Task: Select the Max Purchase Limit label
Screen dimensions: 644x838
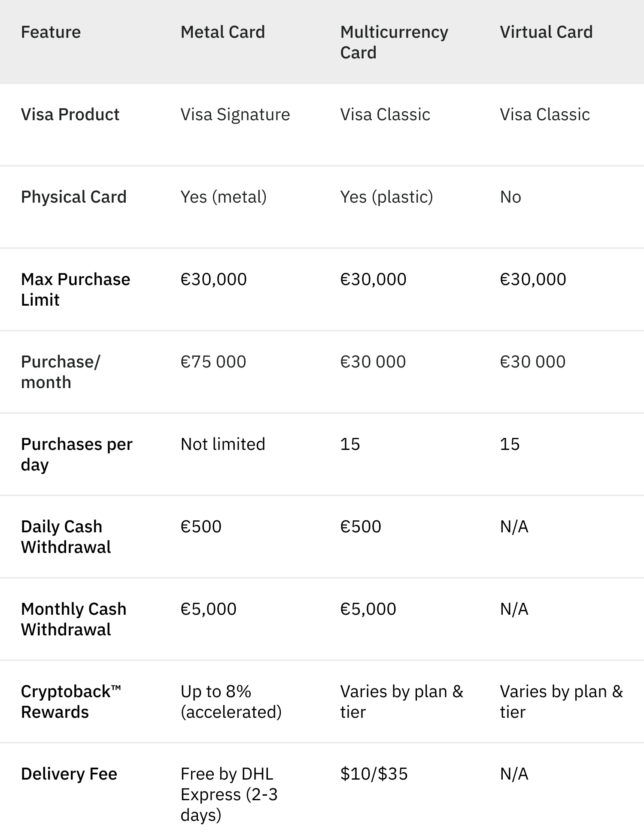Action: (76, 289)
